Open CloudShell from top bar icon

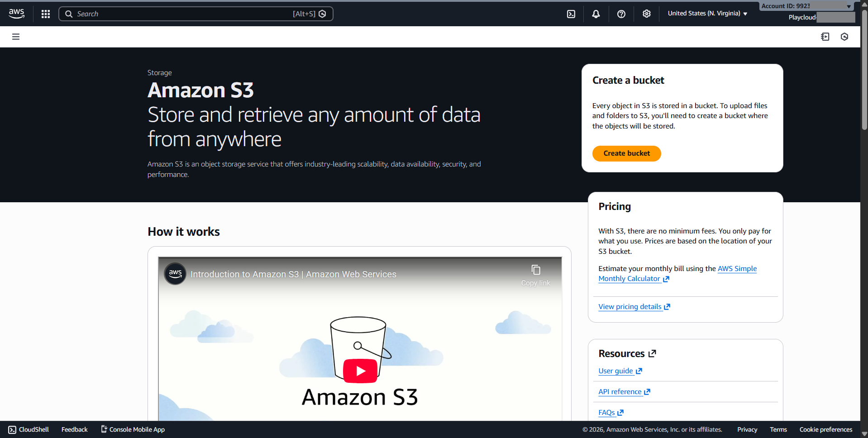(571, 14)
